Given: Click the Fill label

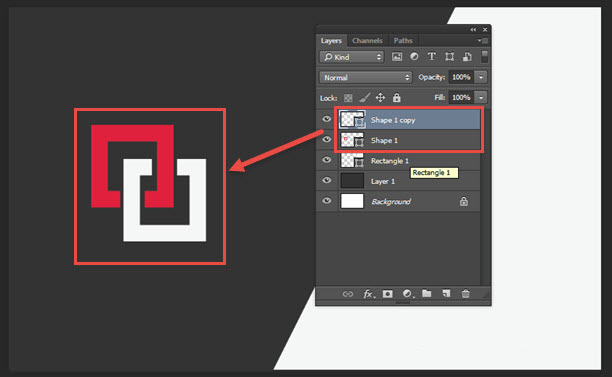Looking at the screenshot, I should click(440, 98).
